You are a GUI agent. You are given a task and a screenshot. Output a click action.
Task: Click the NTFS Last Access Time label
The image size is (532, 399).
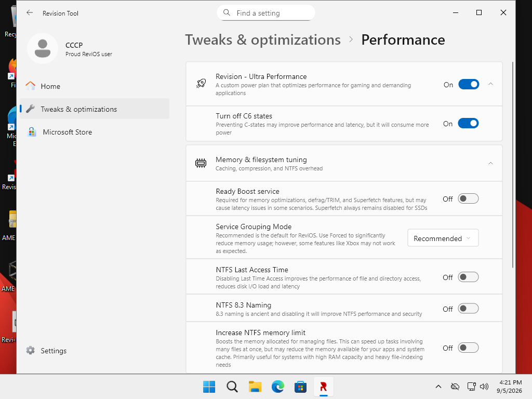[x=252, y=270]
